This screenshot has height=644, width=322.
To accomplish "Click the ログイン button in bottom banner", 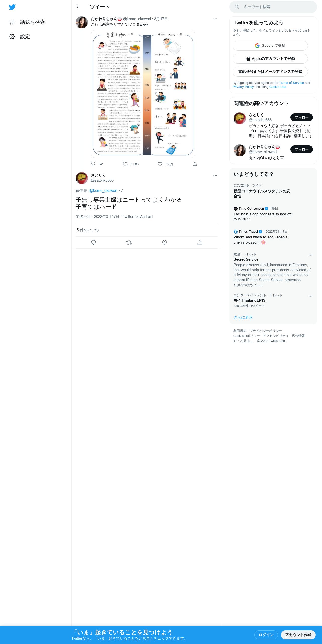I will pyautogui.click(x=266, y=635).
